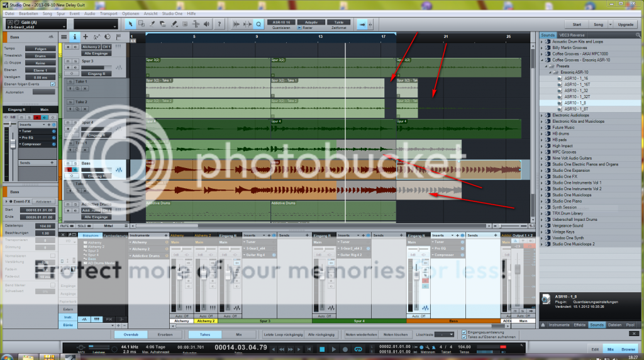
Task: Click the Play button in transport
Action: (333, 349)
